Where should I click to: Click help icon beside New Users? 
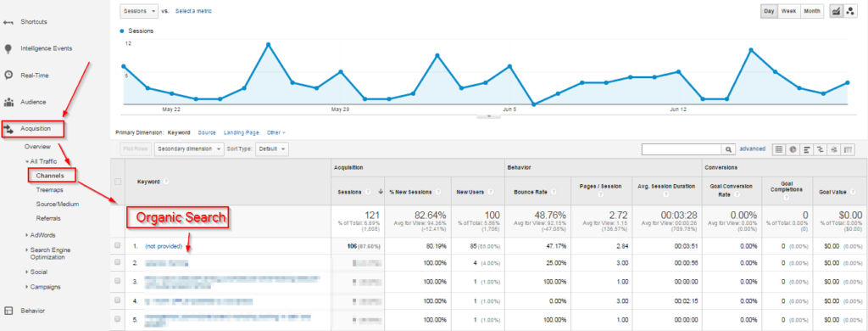491,192
